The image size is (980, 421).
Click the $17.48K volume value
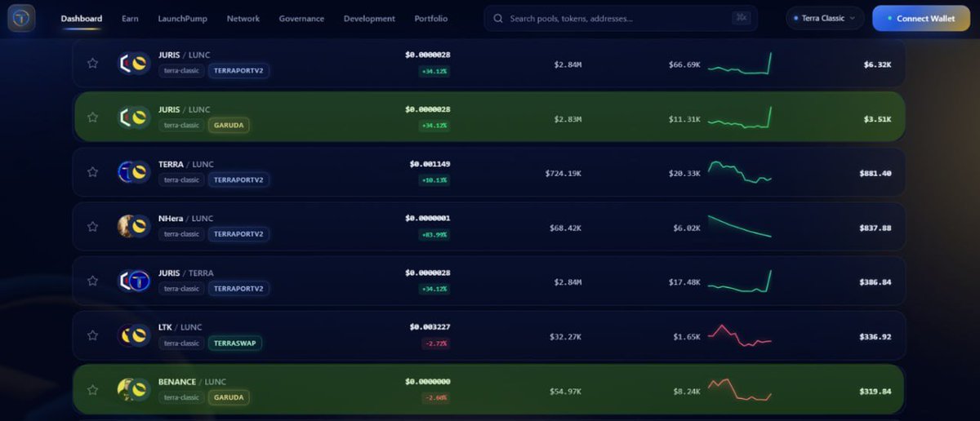point(684,282)
